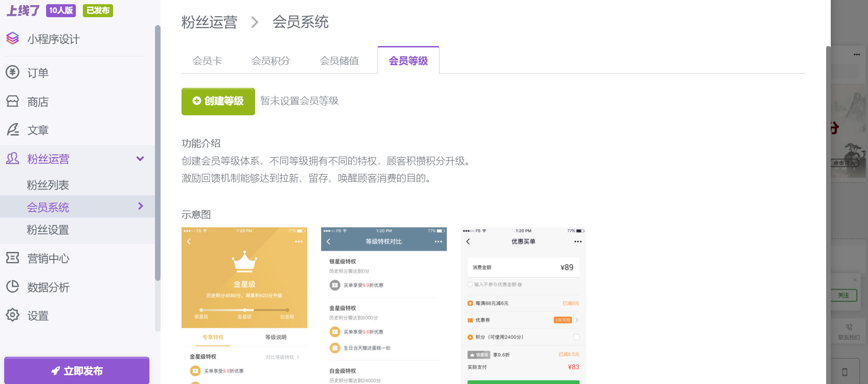Switch to the 会员储值 tab
The image size is (868, 384).
click(339, 61)
